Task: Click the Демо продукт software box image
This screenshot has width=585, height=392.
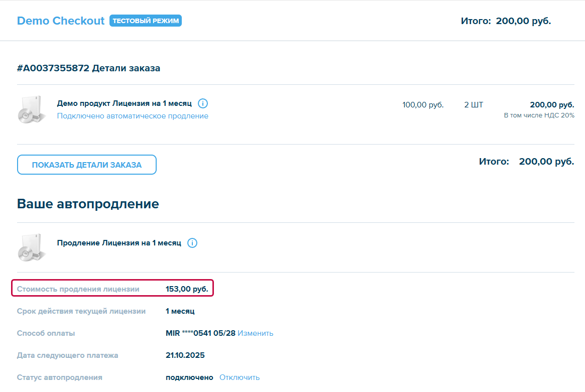Action: [x=32, y=109]
